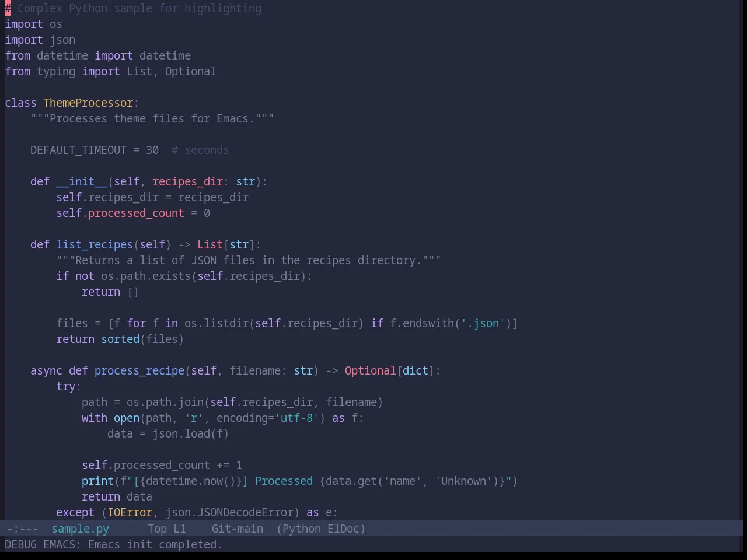Click on 'List, Optional' in typing import
747x560 pixels.
(172, 71)
